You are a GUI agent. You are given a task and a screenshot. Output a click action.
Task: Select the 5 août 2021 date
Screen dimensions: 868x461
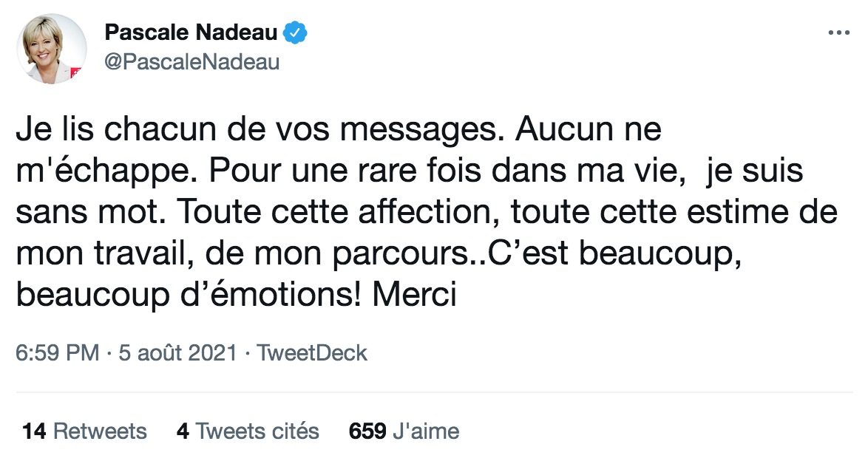tap(177, 352)
